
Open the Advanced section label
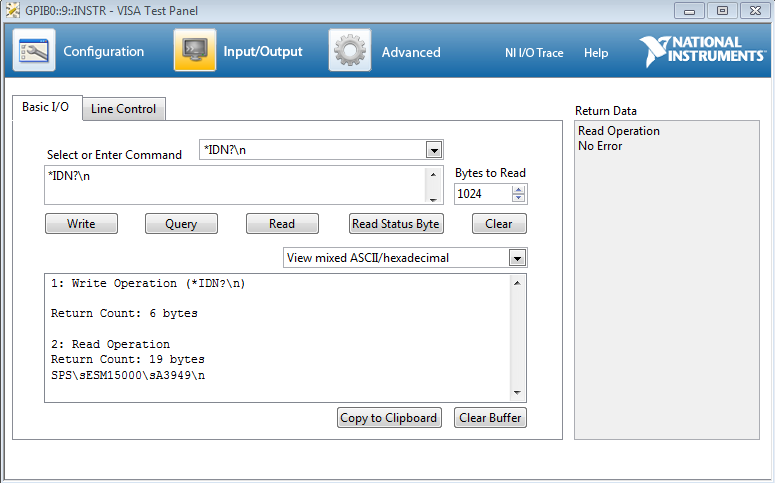click(411, 52)
